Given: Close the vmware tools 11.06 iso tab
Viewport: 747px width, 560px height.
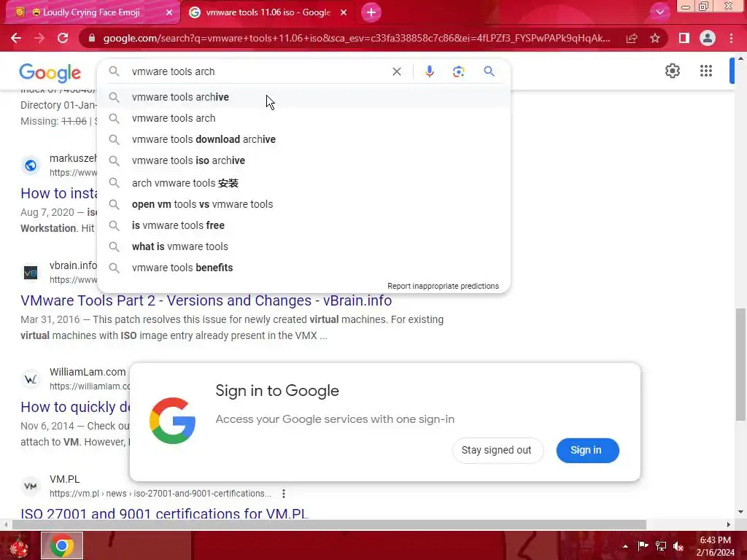Looking at the screenshot, I should tap(344, 12).
